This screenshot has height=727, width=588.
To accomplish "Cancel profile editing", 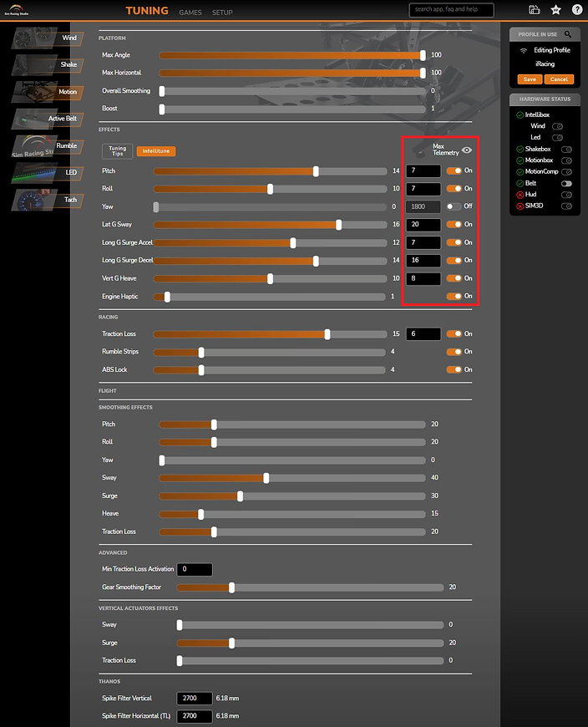I will pyautogui.click(x=559, y=79).
